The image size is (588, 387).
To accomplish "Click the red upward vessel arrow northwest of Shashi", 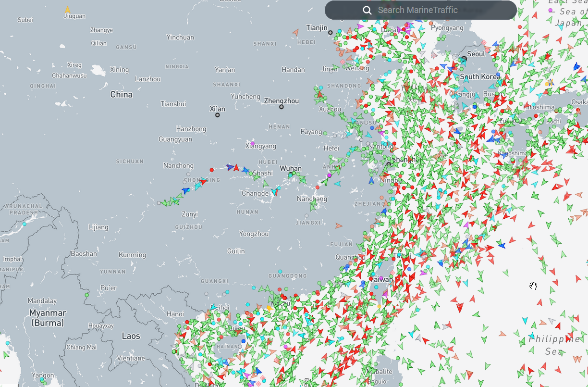I will 236,168.
